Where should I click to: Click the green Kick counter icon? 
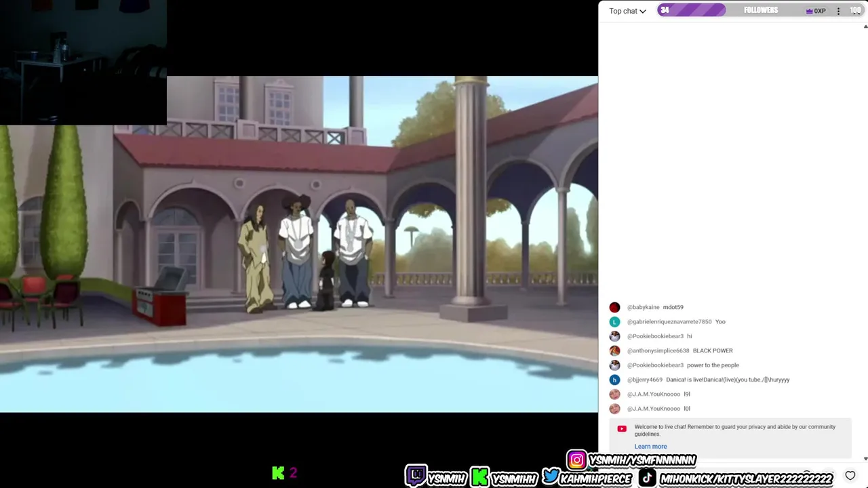278,473
